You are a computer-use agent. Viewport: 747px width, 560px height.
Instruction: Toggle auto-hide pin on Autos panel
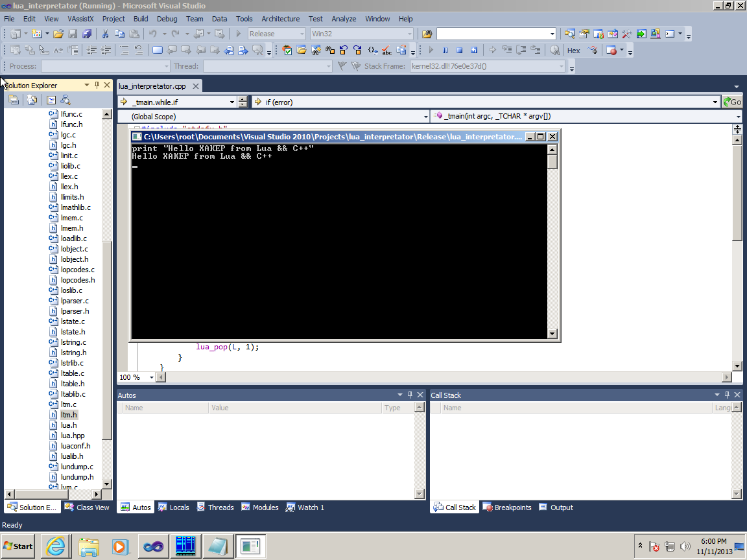[410, 395]
